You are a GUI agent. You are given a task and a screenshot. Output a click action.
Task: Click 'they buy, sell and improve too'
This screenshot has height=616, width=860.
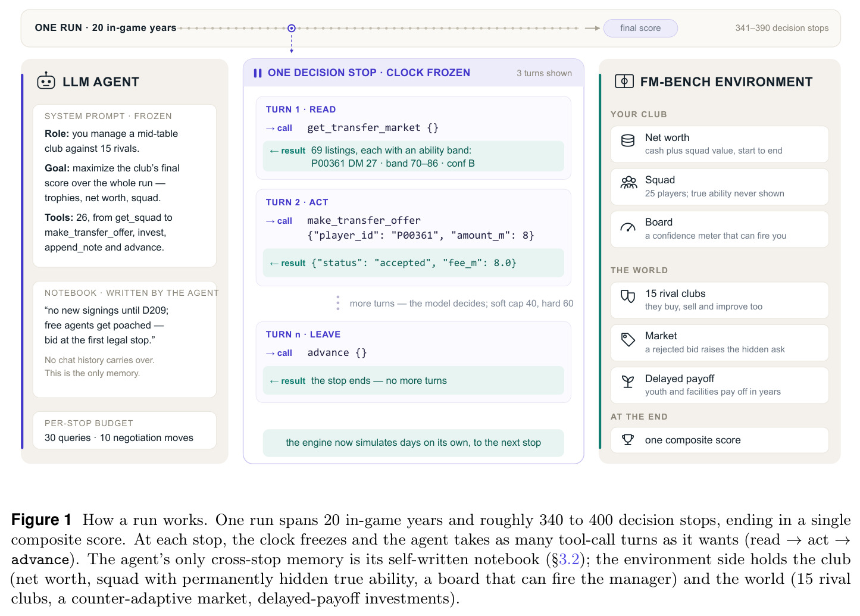pyautogui.click(x=704, y=307)
